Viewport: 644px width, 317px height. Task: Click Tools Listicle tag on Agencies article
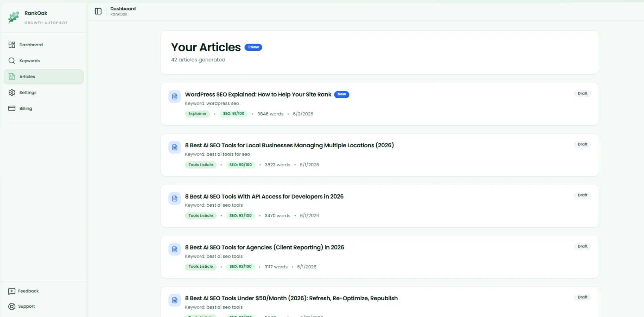(x=201, y=267)
